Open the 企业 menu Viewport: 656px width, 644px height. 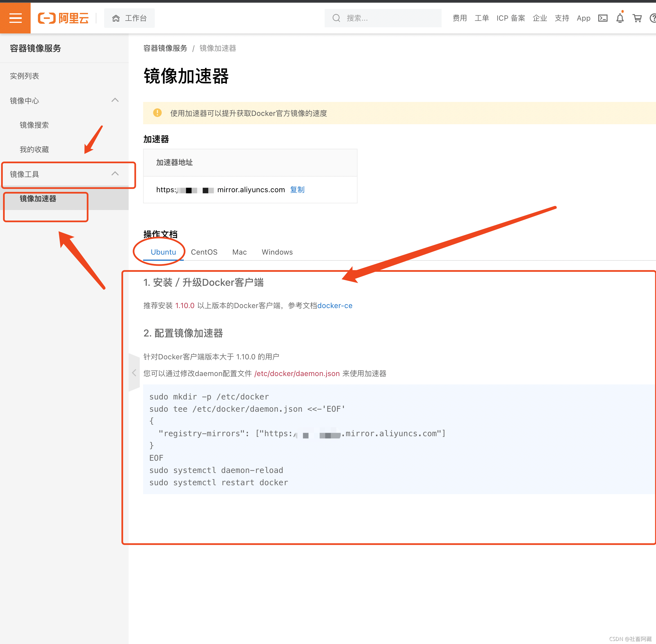540,18
